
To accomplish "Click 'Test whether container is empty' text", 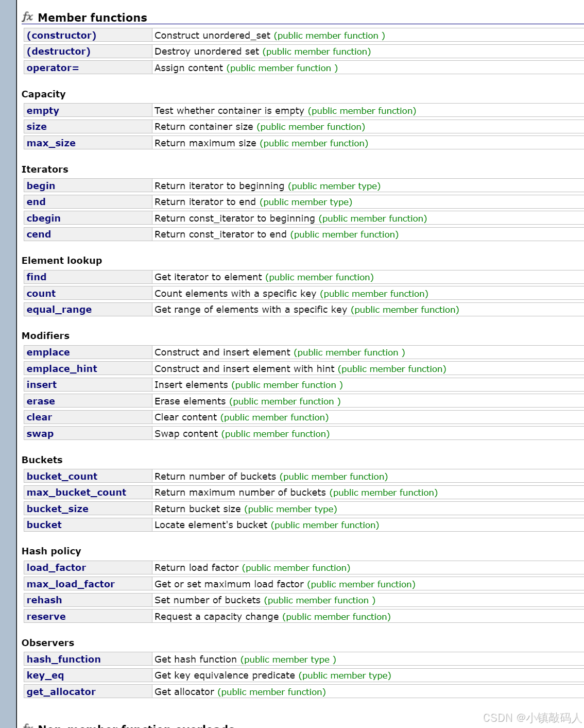I will (229, 111).
